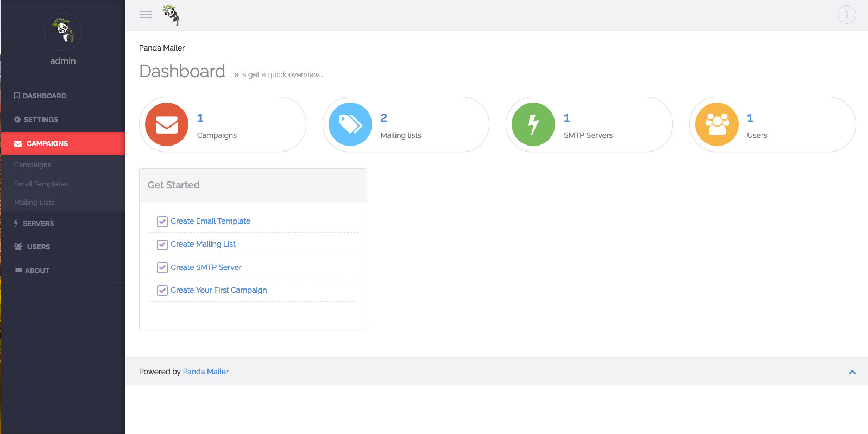Viewport: 868px width, 434px height.
Task: Click the green SMTP Servers bolt icon
Action: [x=533, y=124]
